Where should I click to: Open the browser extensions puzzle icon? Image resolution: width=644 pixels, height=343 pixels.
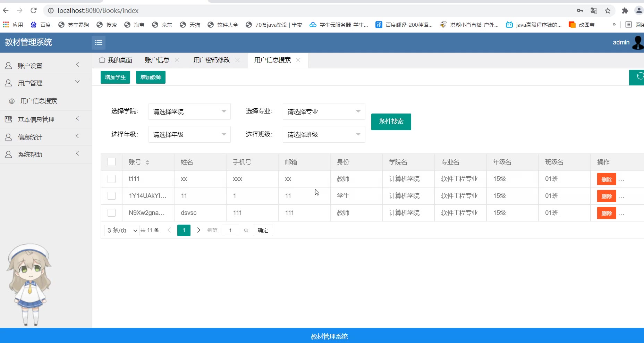pyautogui.click(x=625, y=11)
